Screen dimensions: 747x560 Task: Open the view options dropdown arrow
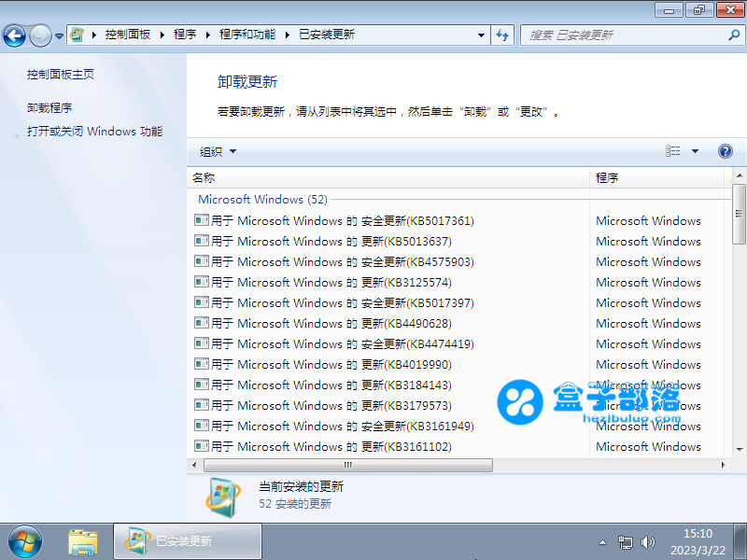click(x=695, y=151)
